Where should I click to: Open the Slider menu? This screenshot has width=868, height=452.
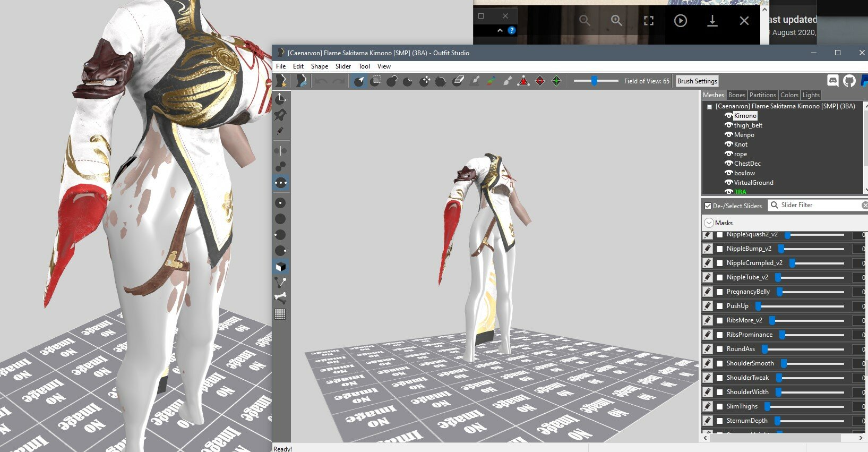pos(343,66)
